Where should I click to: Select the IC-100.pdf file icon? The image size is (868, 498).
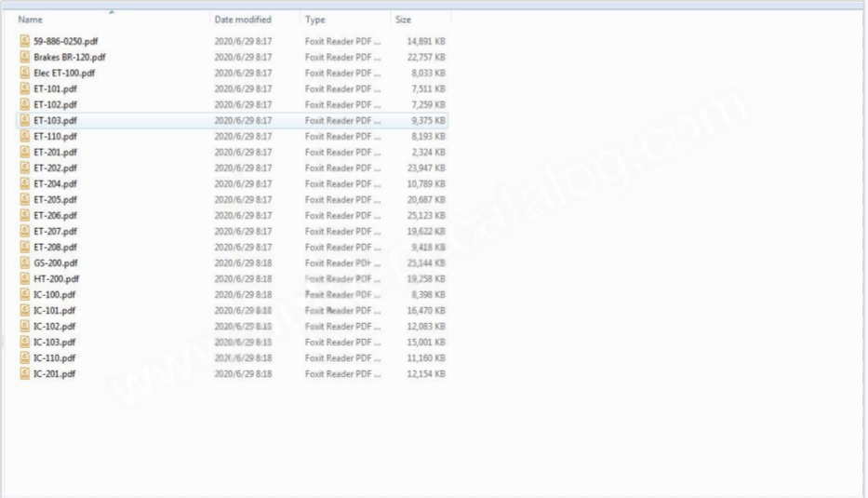point(25,294)
